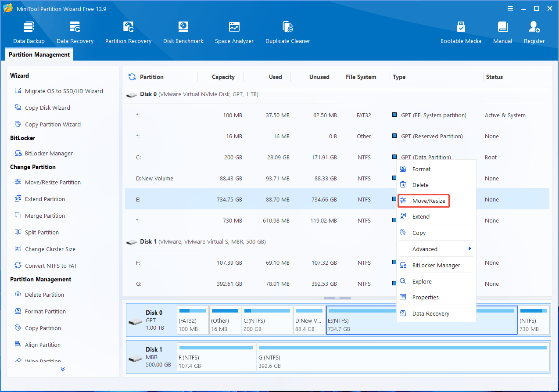Launch Data Recovery from the toolbar
Image resolution: width=559 pixels, height=392 pixels.
[x=75, y=32]
